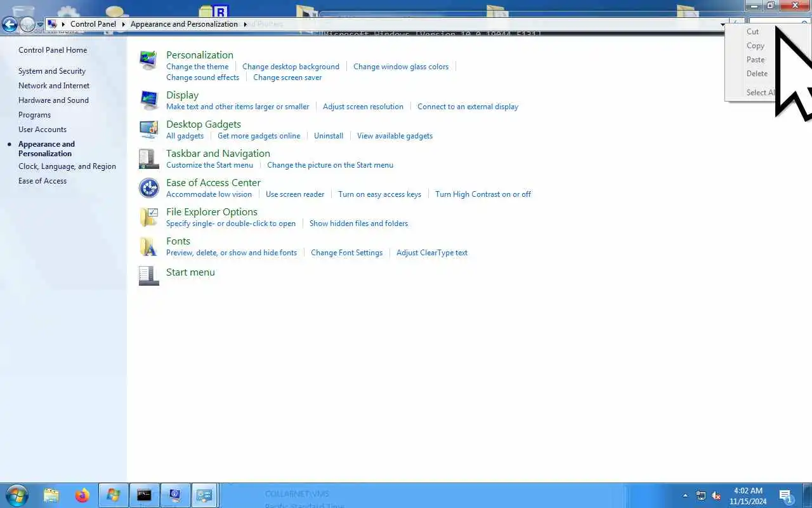The image size is (812, 508).
Task: Click Customize the Start menu link
Action: tap(209, 165)
